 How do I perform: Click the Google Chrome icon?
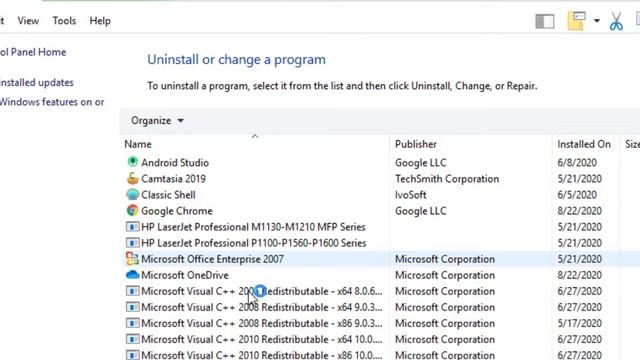132,211
